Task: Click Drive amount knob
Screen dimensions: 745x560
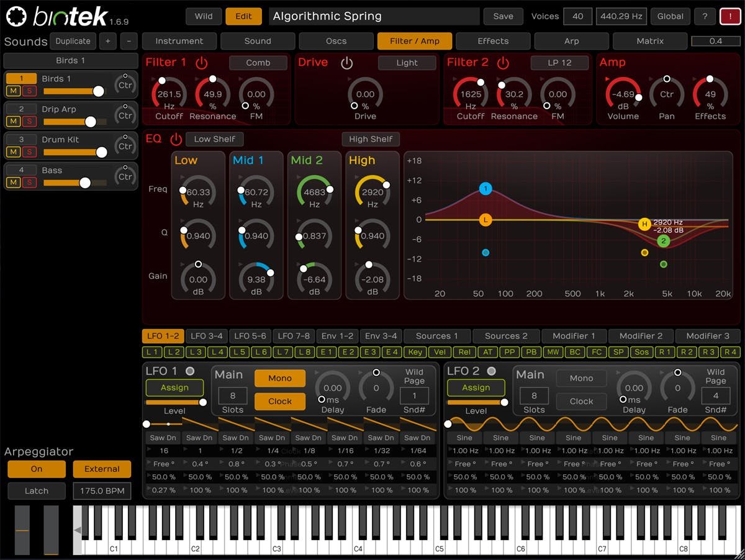Action: point(365,94)
